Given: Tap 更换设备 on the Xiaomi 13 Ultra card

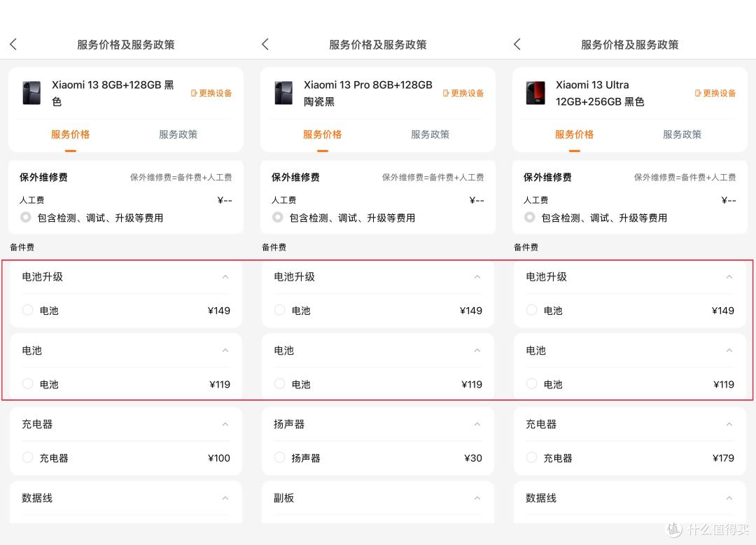Looking at the screenshot, I should tap(715, 93).
